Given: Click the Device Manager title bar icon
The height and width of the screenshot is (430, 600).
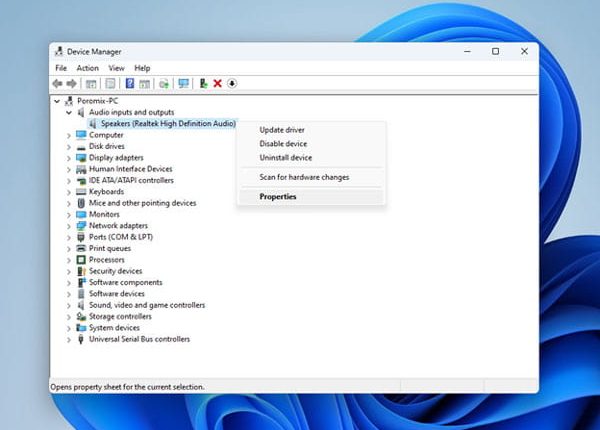Looking at the screenshot, I should pos(59,51).
